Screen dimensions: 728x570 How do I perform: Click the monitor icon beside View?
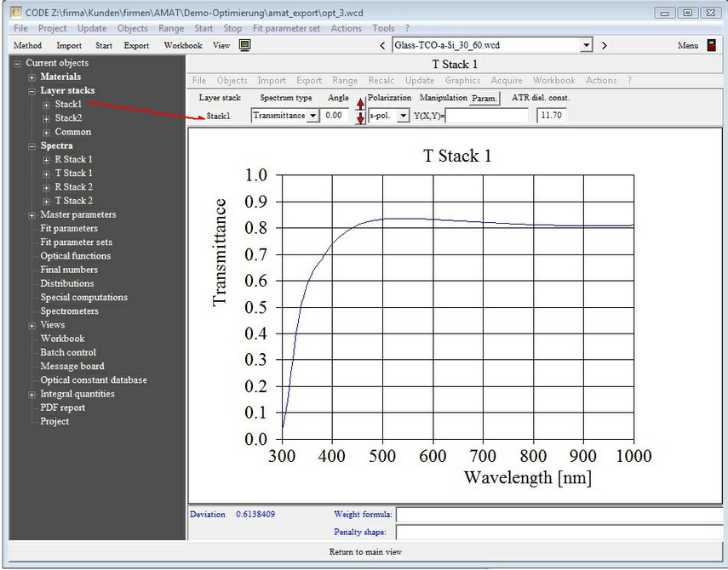[x=244, y=45]
